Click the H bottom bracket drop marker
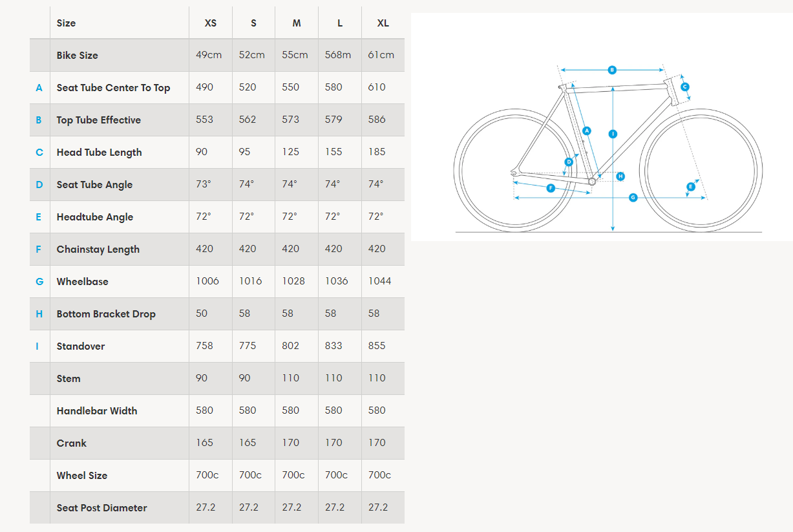793x532 pixels. click(x=620, y=176)
